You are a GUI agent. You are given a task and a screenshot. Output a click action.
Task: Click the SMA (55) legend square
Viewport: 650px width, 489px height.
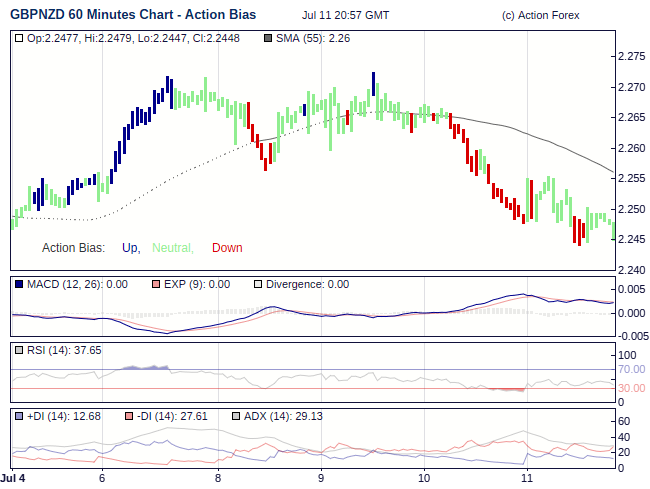point(267,38)
